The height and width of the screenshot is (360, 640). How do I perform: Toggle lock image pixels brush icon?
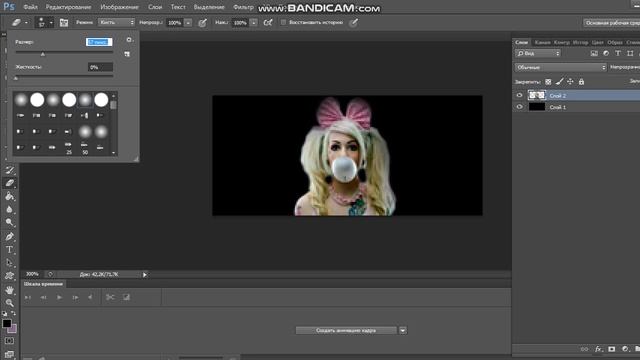(x=560, y=82)
